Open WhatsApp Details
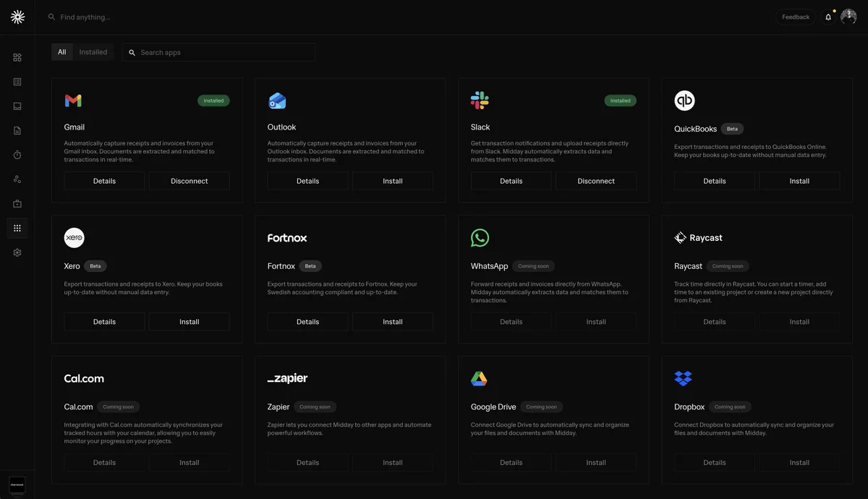The height and width of the screenshot is (499, 868). click(511, 322)
